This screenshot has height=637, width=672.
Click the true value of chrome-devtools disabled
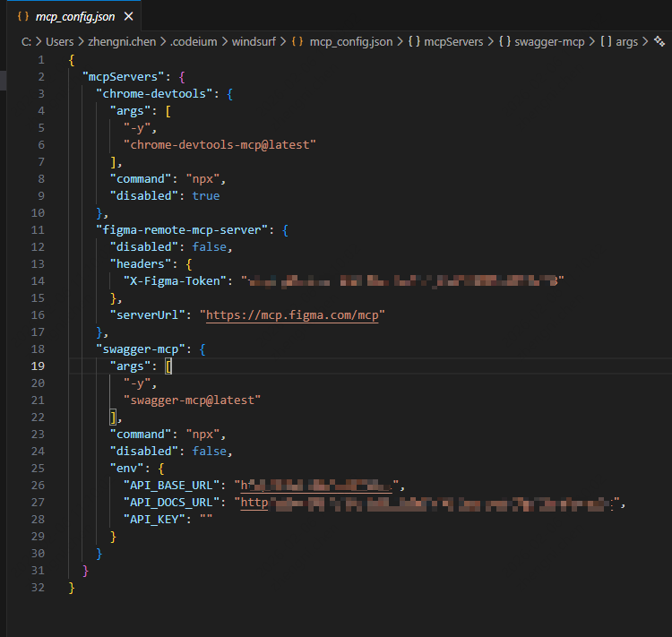point(205,195)
